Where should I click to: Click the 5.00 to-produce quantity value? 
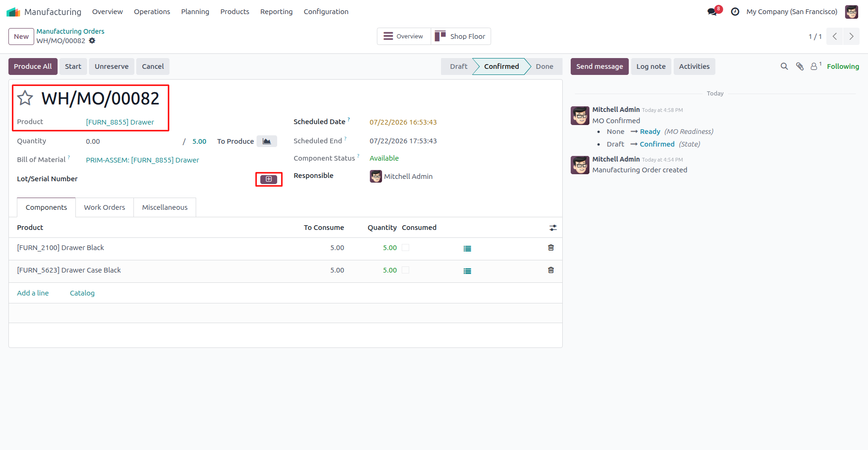[x=199, y=141]
